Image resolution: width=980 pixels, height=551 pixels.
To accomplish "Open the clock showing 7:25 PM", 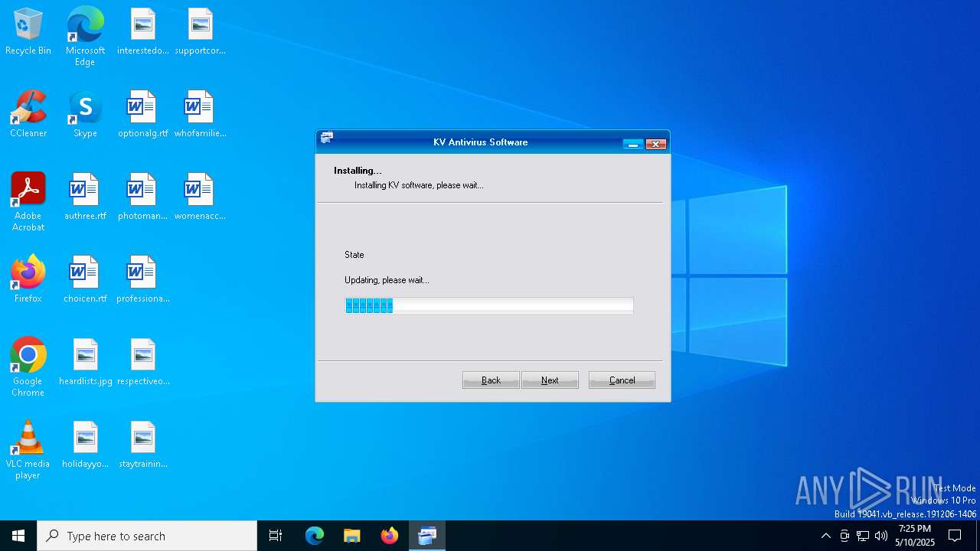I will [915, 536].
